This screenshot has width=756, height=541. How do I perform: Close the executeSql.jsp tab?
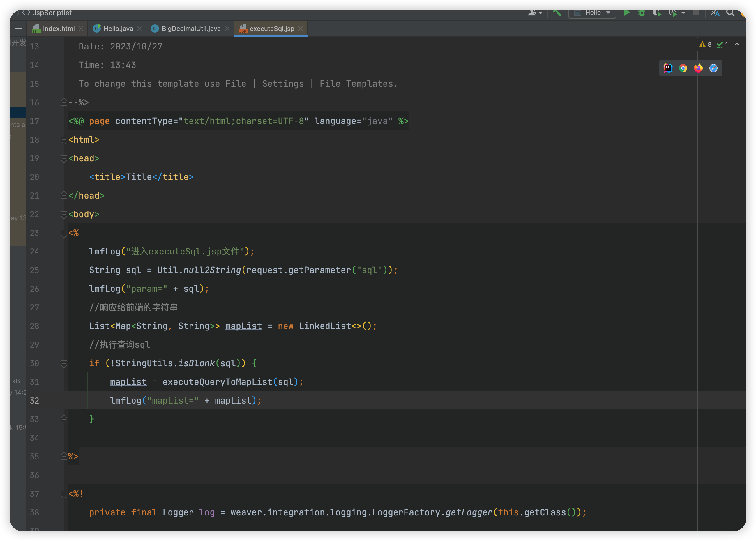pyautogui.click(x=301, y=29)
